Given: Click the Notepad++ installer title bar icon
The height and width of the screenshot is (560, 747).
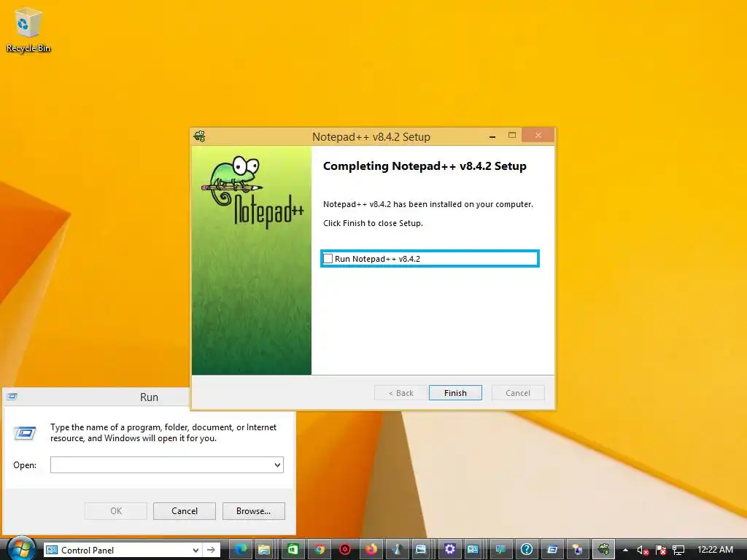Looking at the screenshot, I should point(200,136).
